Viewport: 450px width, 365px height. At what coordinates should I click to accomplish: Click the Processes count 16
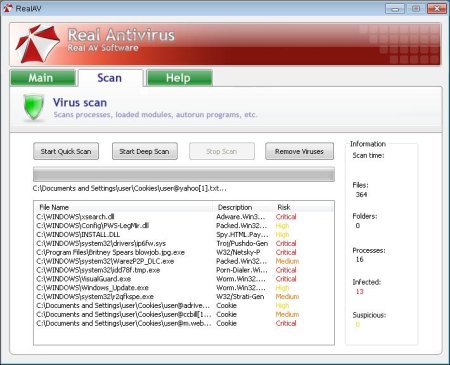[360, 259]
